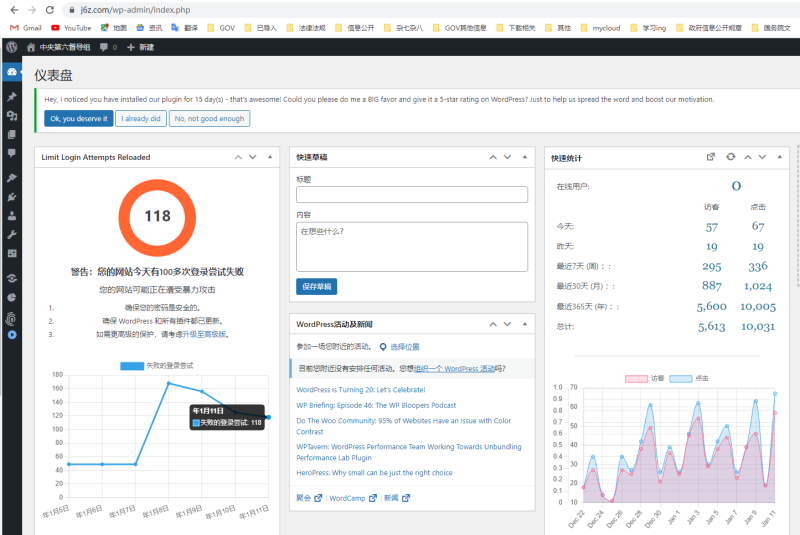Open Settings sliders sidebar icon

tap(12, 253)
